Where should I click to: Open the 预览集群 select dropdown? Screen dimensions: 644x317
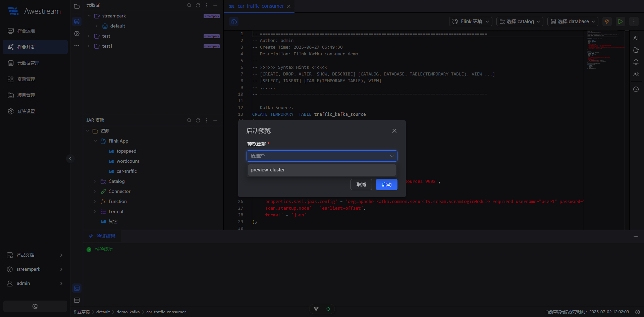(x=322, y=156)
